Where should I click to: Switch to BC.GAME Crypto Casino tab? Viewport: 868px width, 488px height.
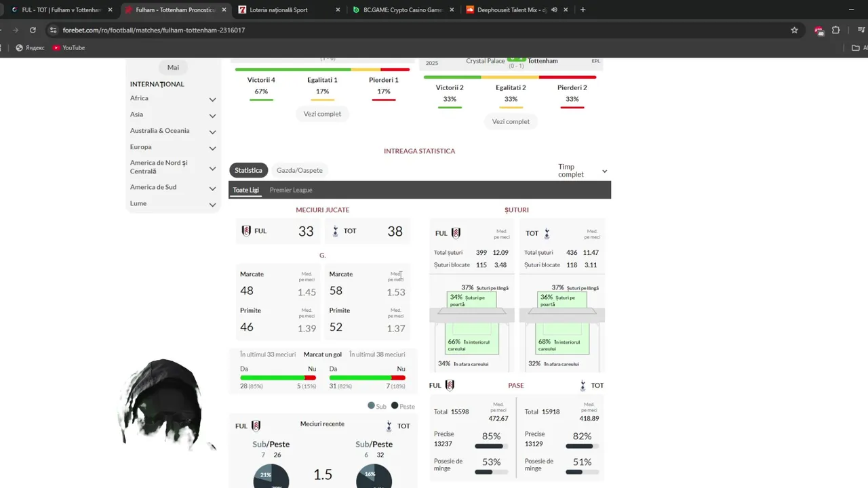pyautogui.click(x=401, y=9)
